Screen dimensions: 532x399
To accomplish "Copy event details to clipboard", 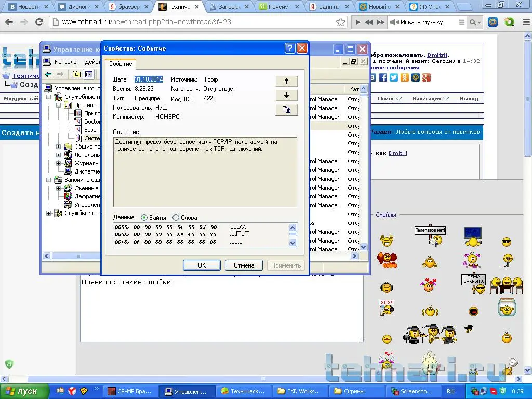I will [x=286, y=110].
